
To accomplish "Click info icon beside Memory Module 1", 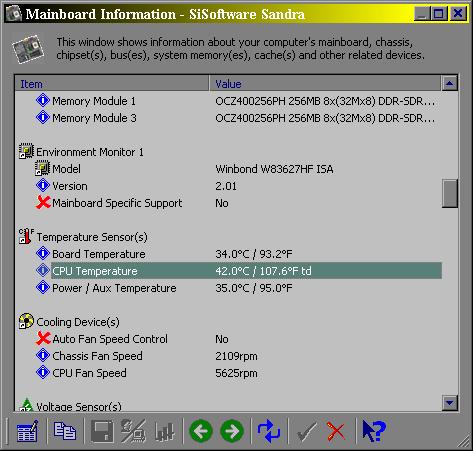I will tap(43, 100).
